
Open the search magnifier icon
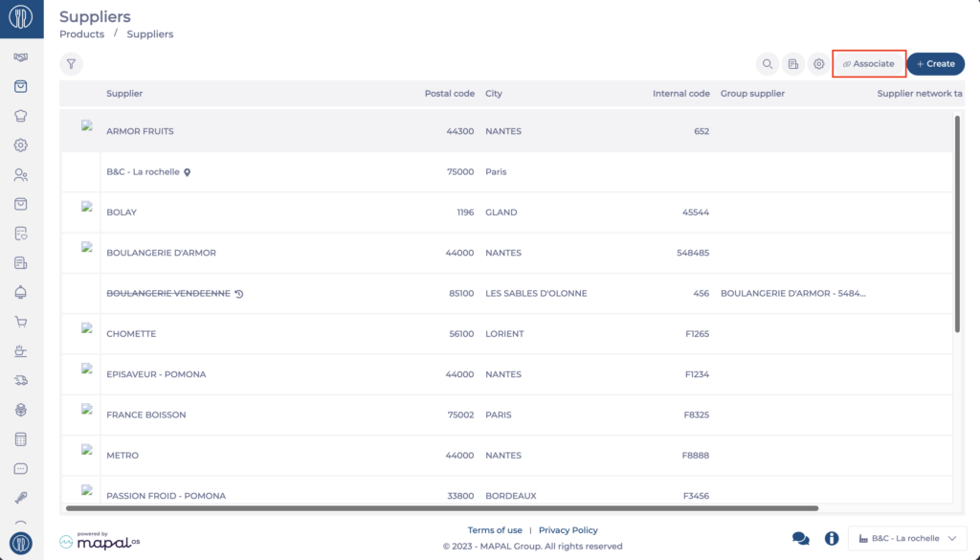coord(767,64)
